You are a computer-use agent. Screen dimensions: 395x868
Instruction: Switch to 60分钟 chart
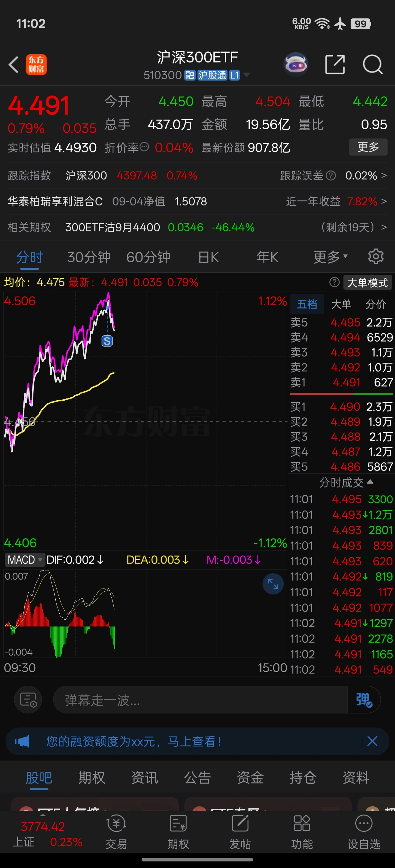(x=148, y=257)
